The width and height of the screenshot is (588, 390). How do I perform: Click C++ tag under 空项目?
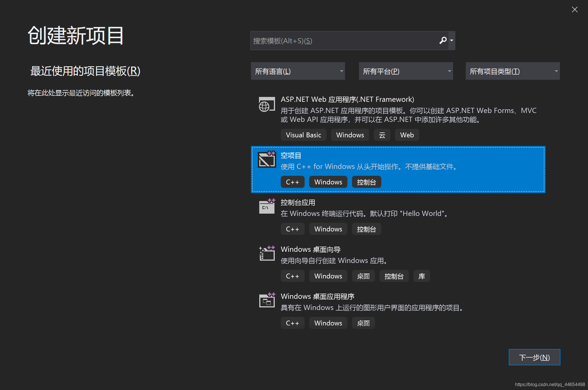pos(293,182)
